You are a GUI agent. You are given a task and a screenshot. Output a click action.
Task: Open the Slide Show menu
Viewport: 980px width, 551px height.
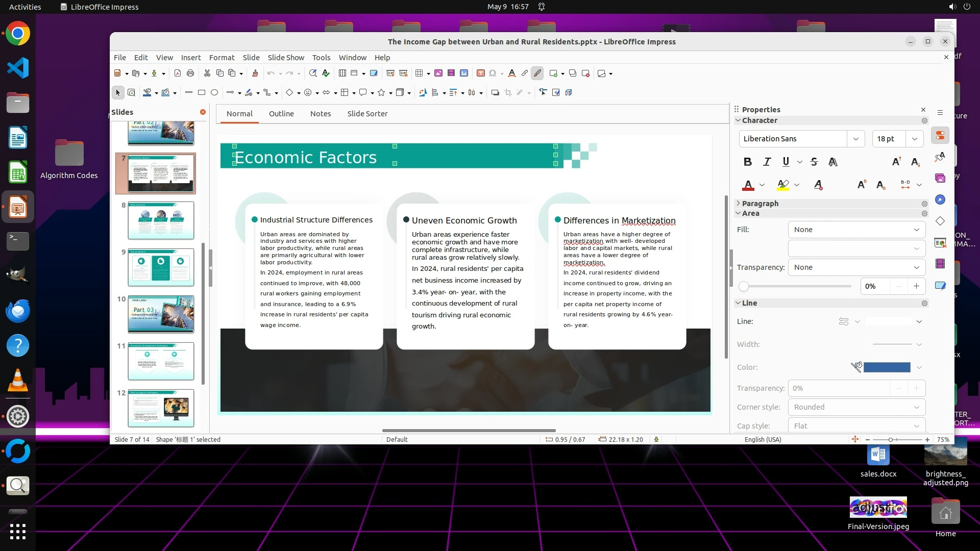tap(285, 58)
